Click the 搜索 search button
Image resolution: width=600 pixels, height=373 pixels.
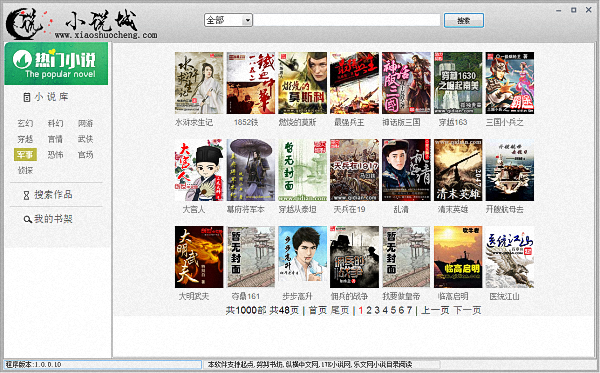[x=464, y=20]
